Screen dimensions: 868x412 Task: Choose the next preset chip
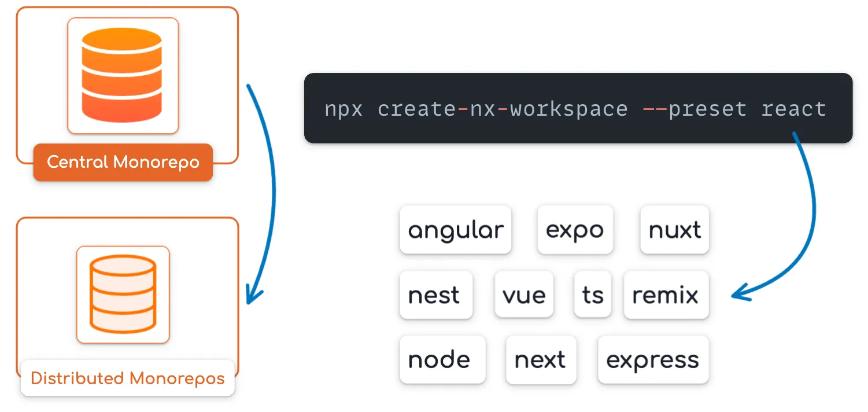[x=541, y=360]
